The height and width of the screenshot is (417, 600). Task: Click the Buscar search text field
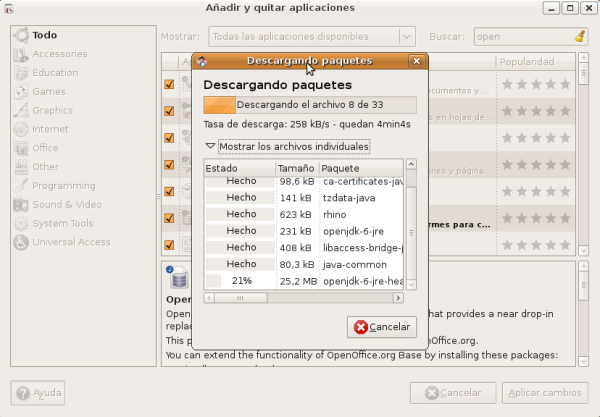coord(520,37)
